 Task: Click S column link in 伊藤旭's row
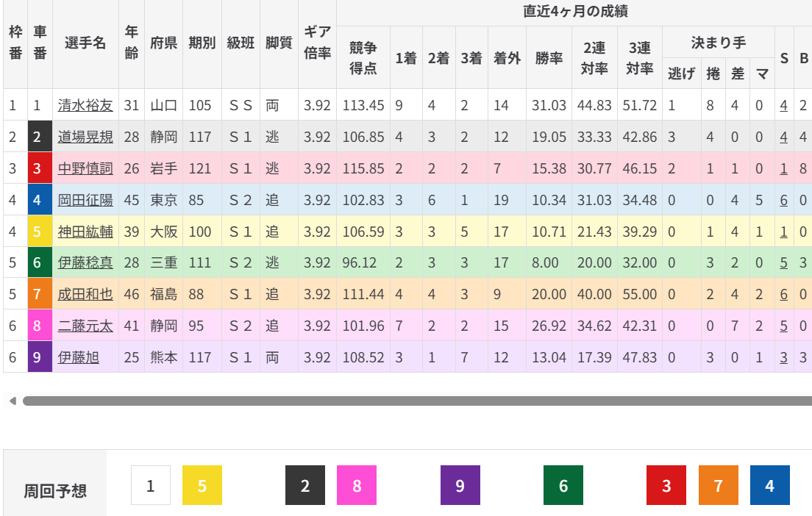(x=784, y=357)
